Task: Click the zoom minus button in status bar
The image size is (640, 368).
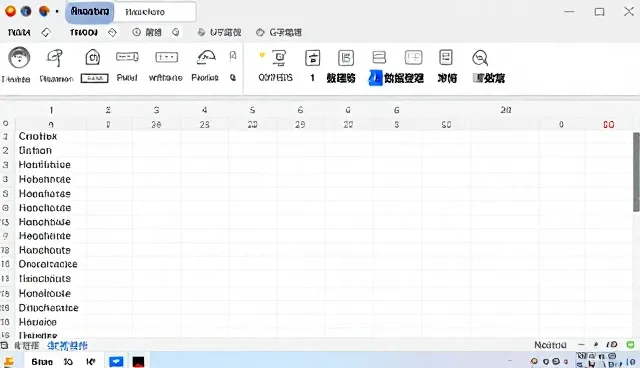Action: tap(581, 345)
